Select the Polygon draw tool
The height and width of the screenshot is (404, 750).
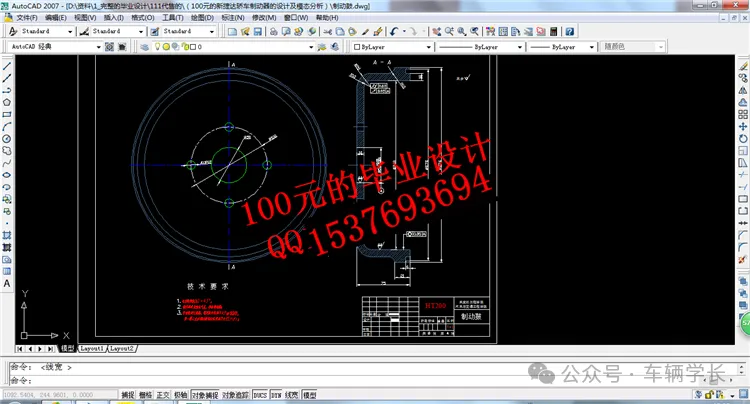pyautogui.click(x=7, y=102)
